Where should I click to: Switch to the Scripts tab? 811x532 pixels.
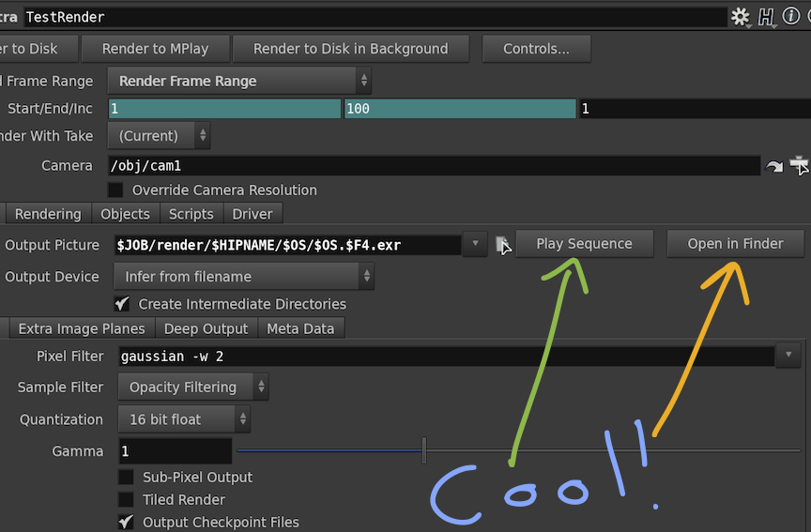191,214
